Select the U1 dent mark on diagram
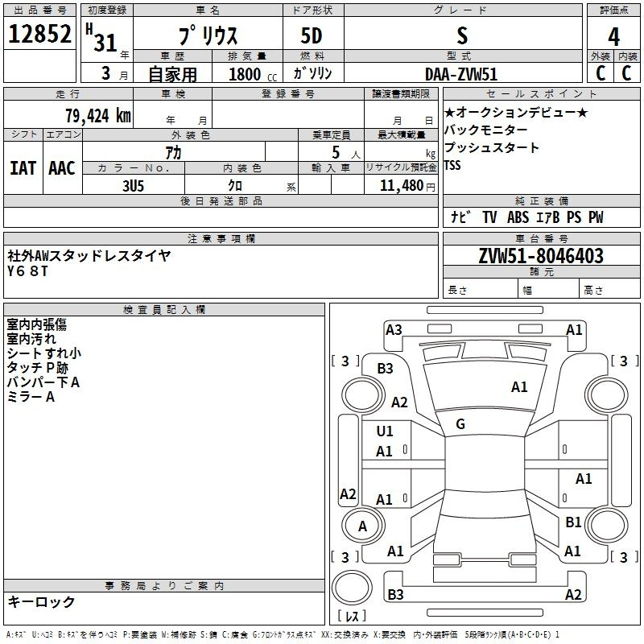This screenshot has width=644, height=644. [x=385, y=431]
